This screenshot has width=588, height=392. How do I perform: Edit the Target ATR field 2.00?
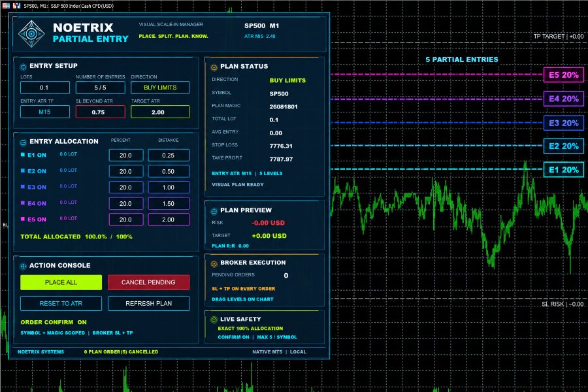[x=160, y=112]
